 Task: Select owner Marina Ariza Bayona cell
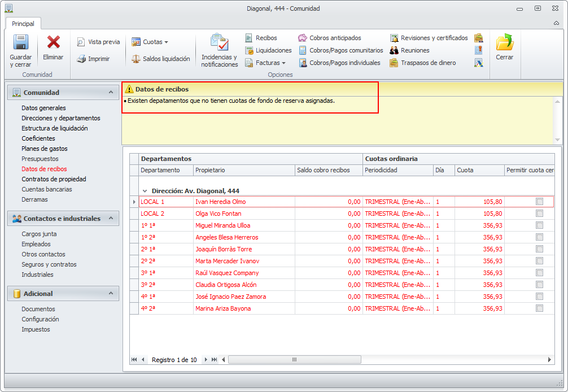(x=244, y=308)
